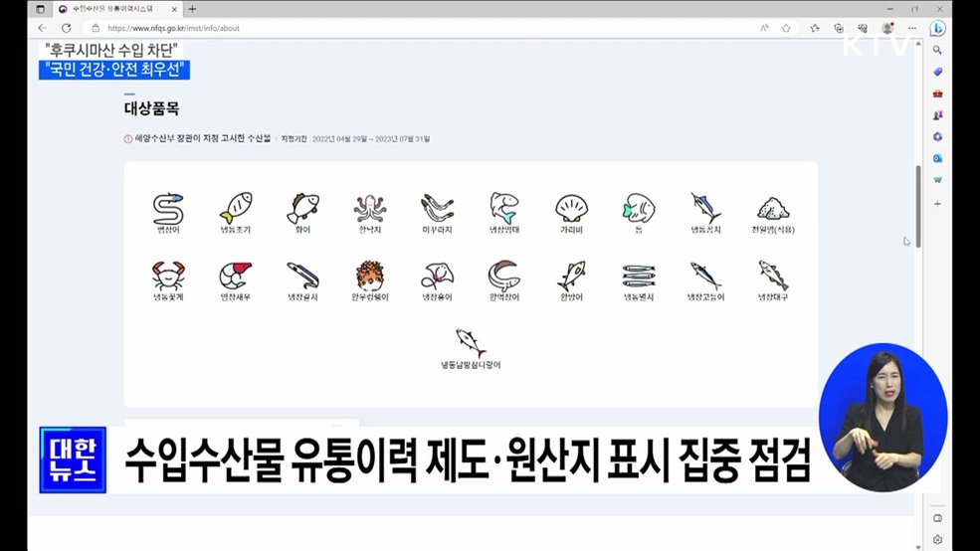Open the Outlook icon in the Edge sidebar

click(x=937, y=158)
